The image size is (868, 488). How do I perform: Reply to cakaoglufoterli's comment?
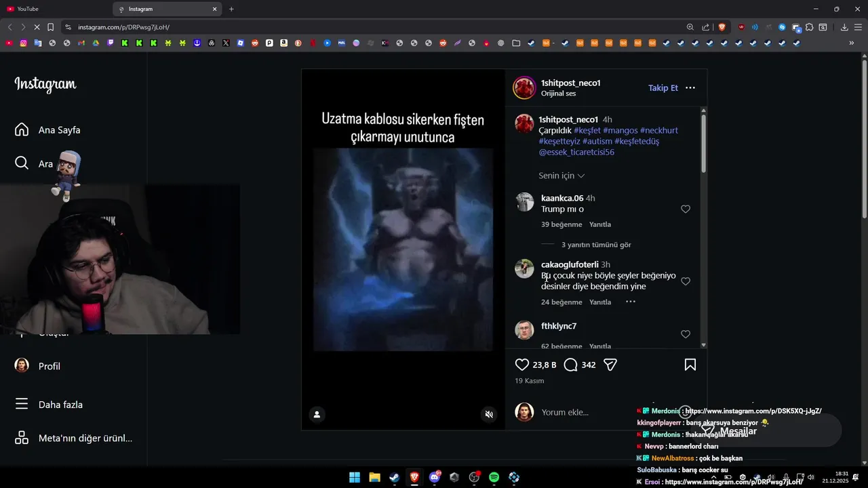click(600, 302)
